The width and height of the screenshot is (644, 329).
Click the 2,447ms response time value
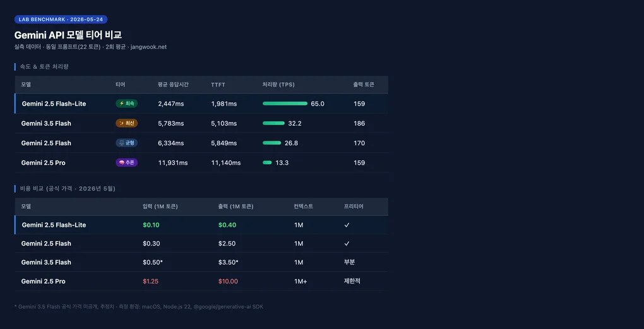[x=171, y=104]
